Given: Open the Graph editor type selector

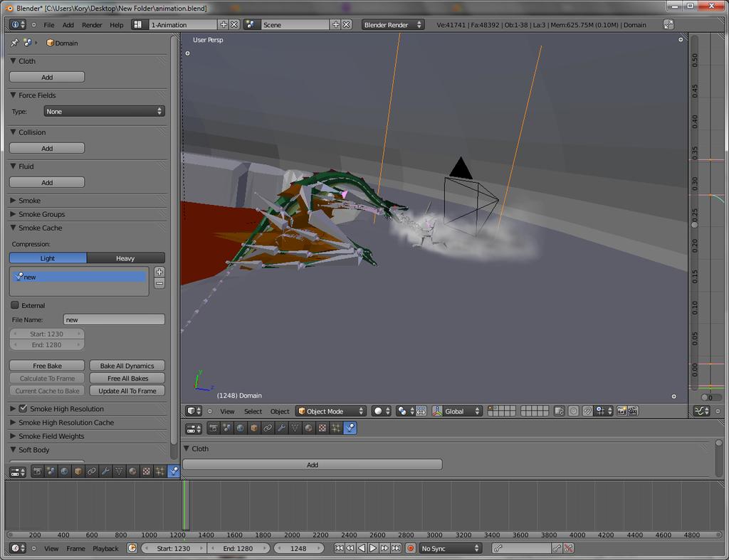Looking at the screenshot, I should point(701,411).
